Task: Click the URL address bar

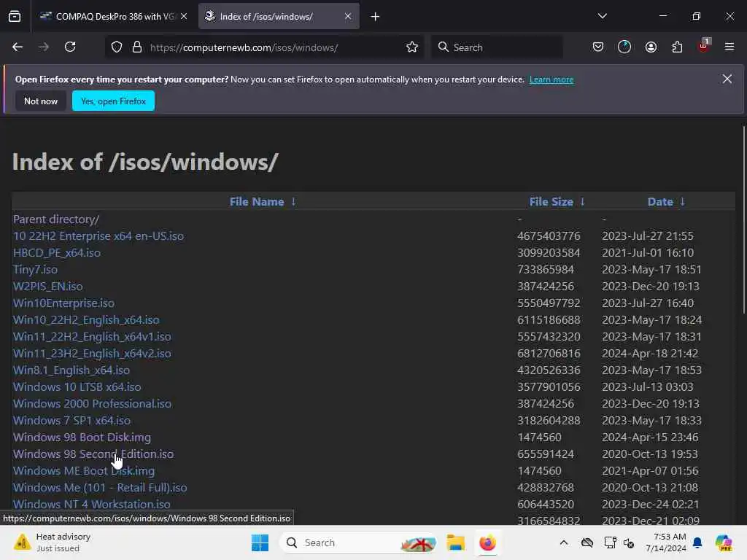Action: click(x=265, y=47)
